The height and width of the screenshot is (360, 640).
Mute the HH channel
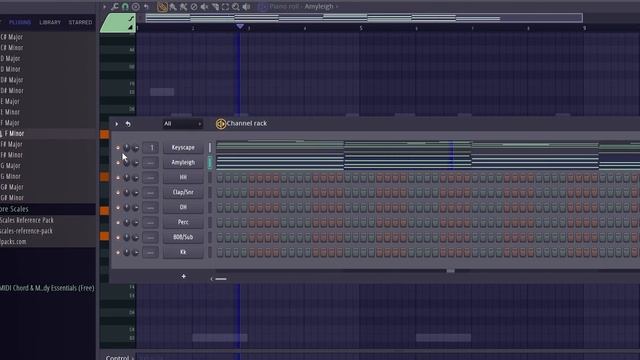[118, 178]
